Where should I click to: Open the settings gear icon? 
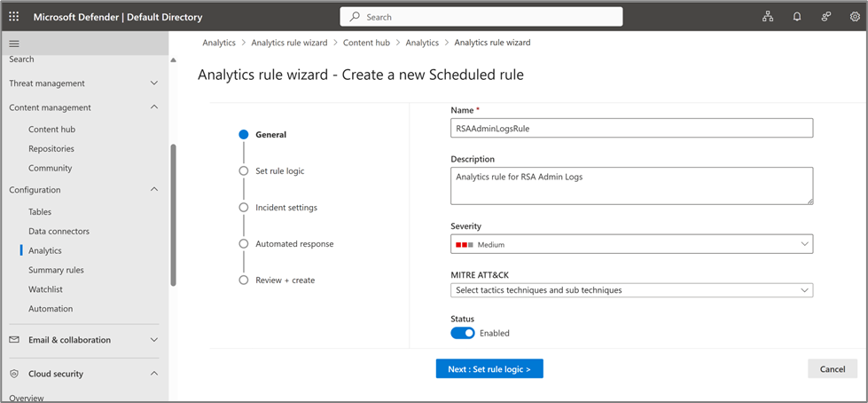tap(855, 17)
